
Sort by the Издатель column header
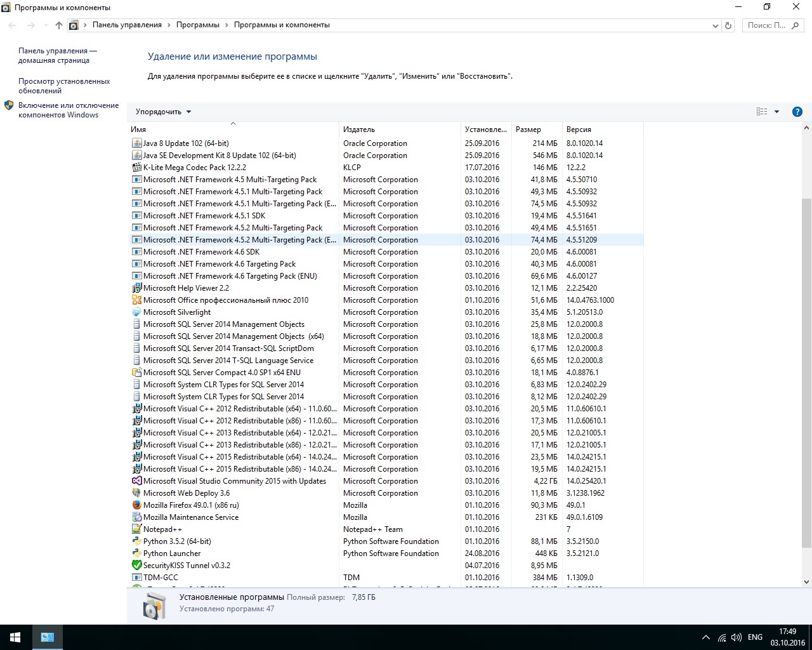400,129
